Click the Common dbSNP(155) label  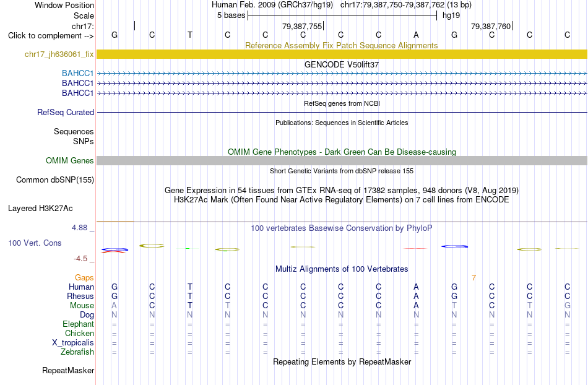pos(54,180)
